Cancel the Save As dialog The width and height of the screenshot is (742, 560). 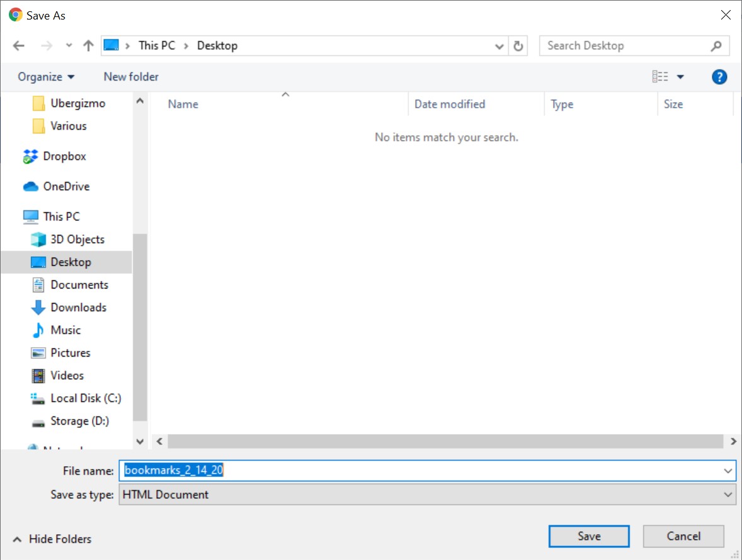point(683,536)
